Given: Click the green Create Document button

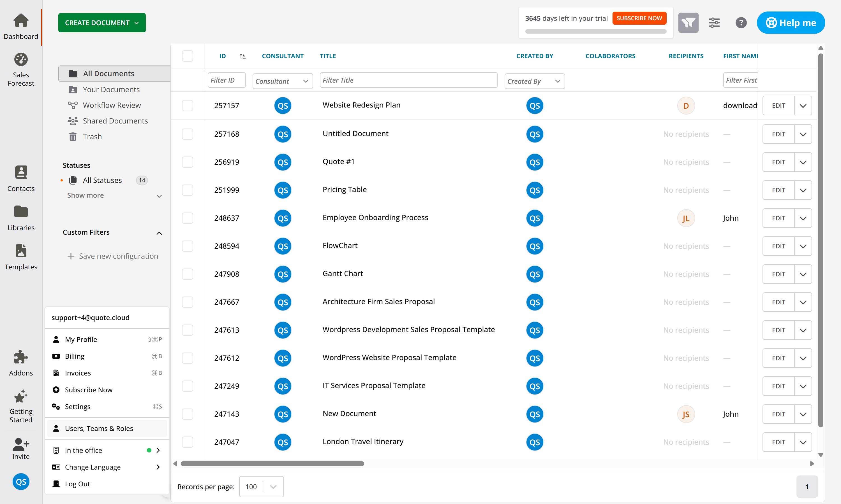Looking at the screenshot, I should point(102,23).
